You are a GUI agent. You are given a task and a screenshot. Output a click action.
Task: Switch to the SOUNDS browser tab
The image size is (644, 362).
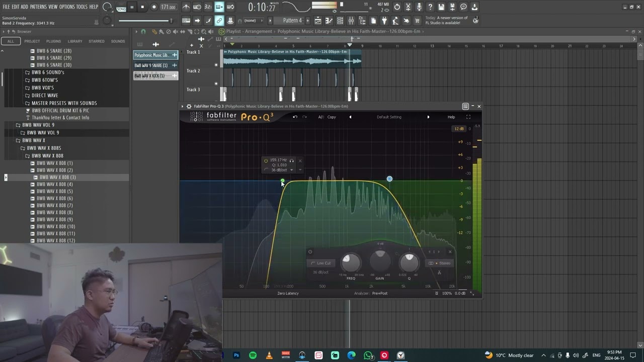point(118,41)
